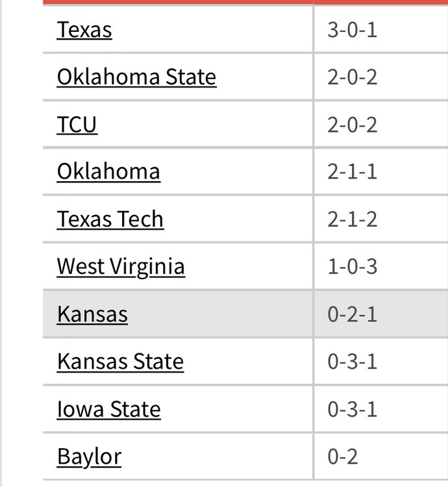This screenshot has height=487, width=448.
Task: Click TCU's 2-0-2 record cell
Action: [x=352, y=125]
